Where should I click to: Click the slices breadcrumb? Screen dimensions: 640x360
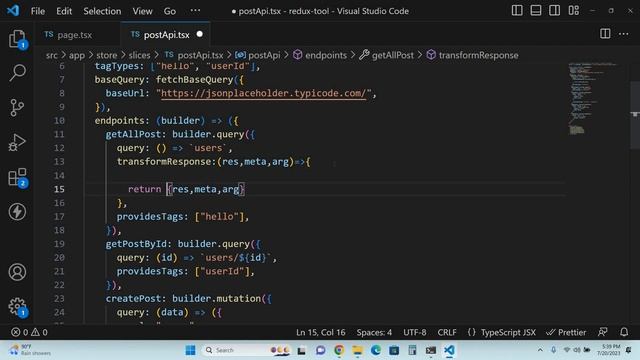(140, 55)
